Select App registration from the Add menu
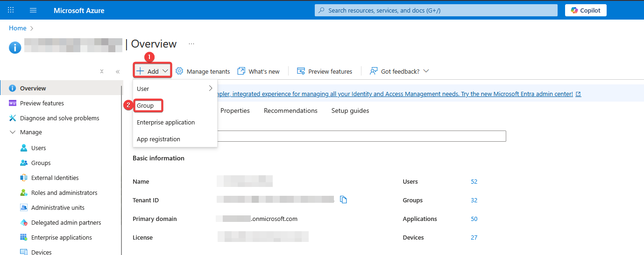The width and height of the screenshot is (644, 255). pyautogui.click(x=158, y=139)
